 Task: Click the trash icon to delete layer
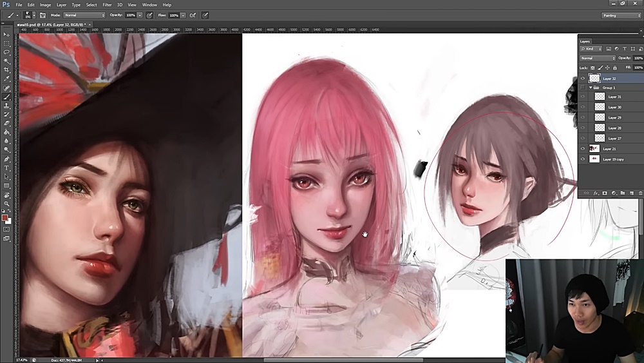(x=640, y=193)
